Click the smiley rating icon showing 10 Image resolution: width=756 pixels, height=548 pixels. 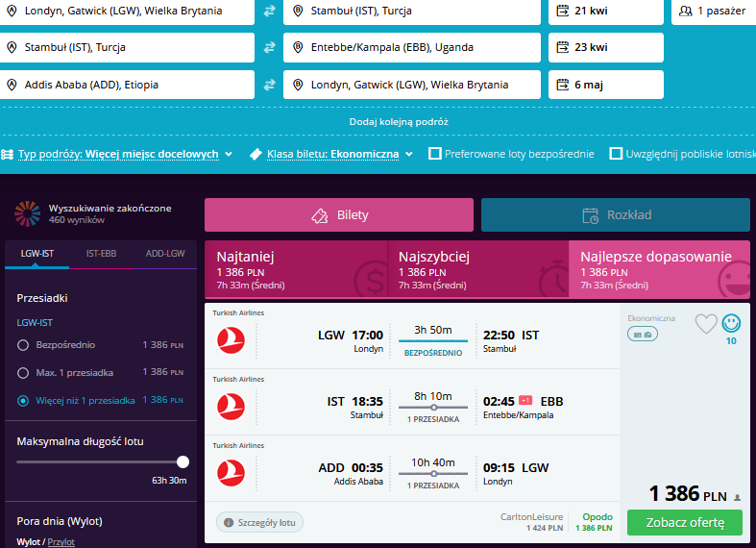pyautogui.click(x=731, y=323)
